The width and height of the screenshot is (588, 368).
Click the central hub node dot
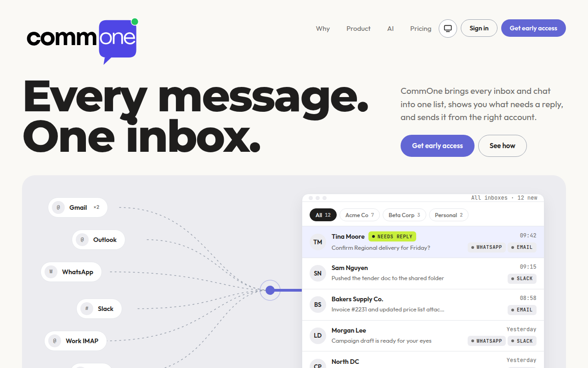click(270, 290)
